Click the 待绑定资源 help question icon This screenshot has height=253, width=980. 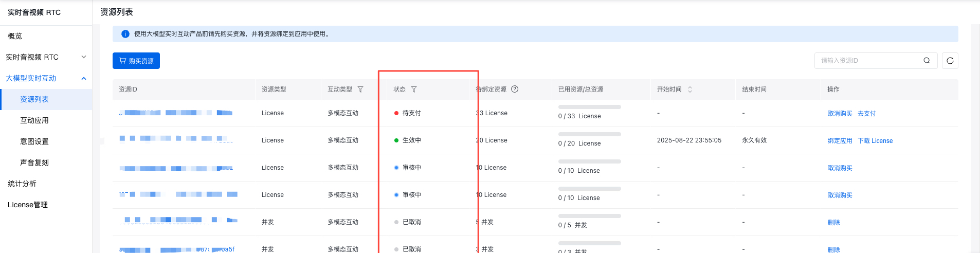click(515, 89)
